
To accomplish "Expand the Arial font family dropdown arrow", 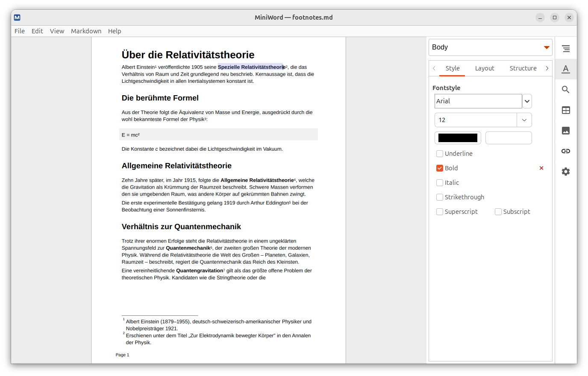I will tap(527, 101).
